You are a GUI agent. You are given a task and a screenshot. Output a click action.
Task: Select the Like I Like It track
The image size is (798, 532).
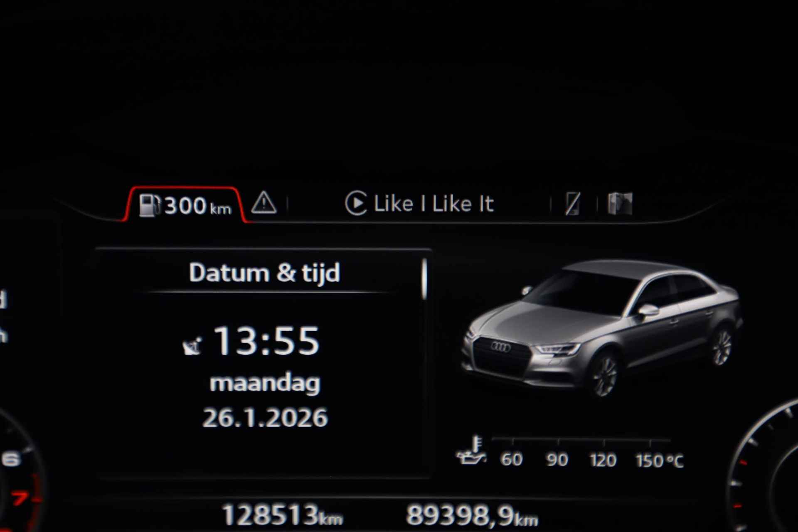[x=433, y=204]
